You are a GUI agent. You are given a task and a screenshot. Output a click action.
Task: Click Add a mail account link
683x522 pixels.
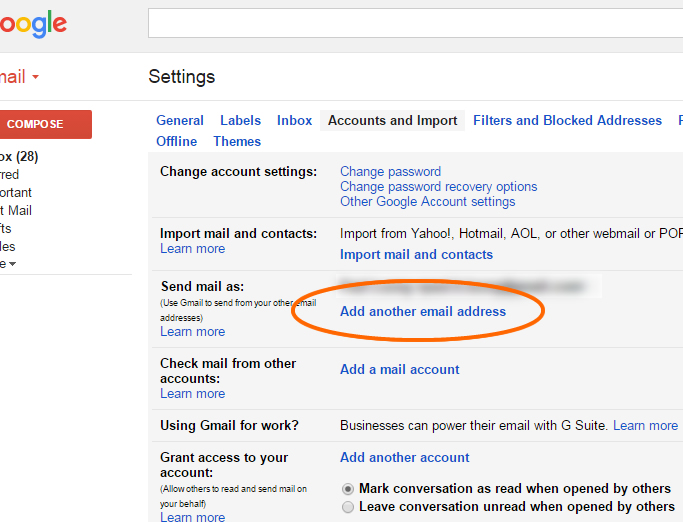click(x=399, y=369)
